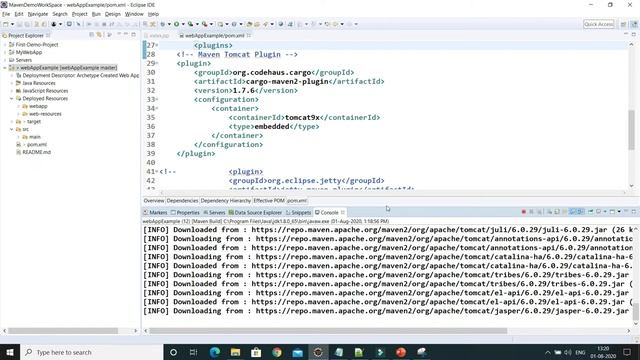Click the volume icon in system tray
The image size is (640, 360).
(568, 352)
